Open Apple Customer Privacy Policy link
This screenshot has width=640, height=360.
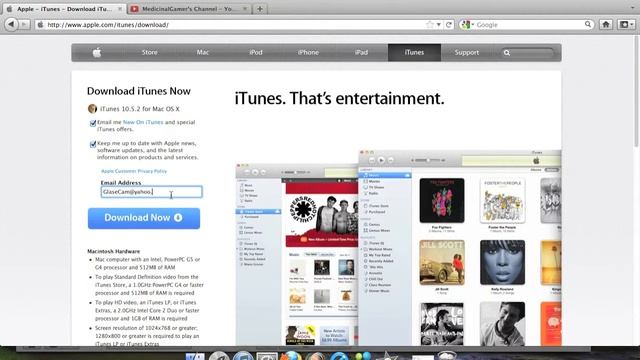click(x=134, y=171)
